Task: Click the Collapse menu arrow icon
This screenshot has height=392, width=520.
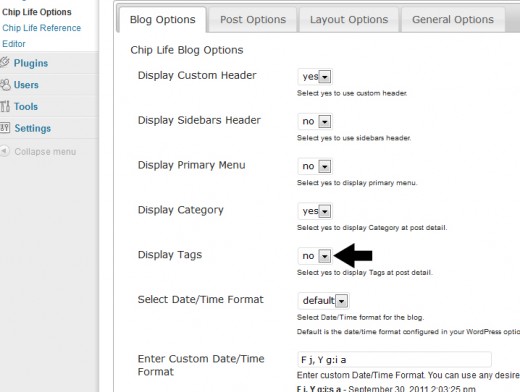Action: 5,151
